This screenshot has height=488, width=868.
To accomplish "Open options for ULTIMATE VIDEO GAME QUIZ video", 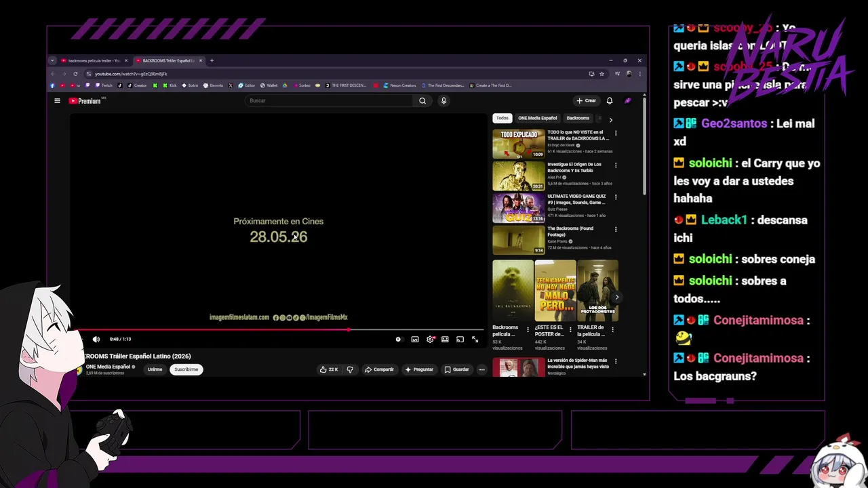I will tap(616, 197).
